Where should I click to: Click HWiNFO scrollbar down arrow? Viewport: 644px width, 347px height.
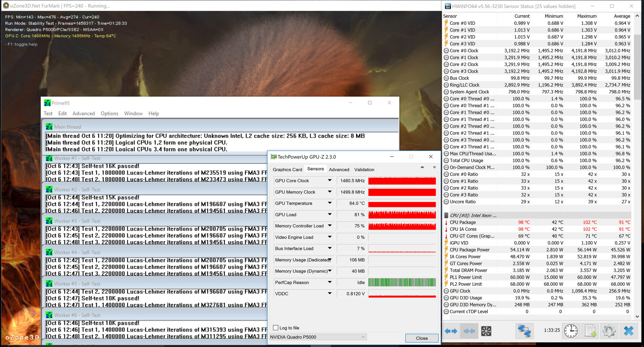(x=637, y=316)
